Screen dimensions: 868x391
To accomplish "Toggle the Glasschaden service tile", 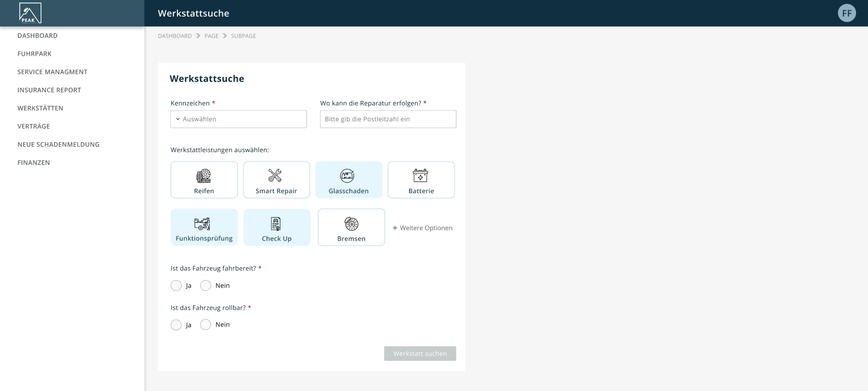I will pyautogui.click(x=348, y=180).
